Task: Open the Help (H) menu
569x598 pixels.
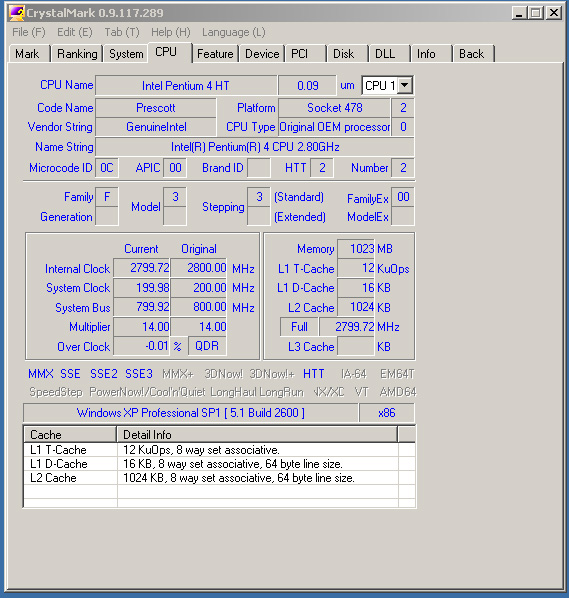Action: pos(170,32)
